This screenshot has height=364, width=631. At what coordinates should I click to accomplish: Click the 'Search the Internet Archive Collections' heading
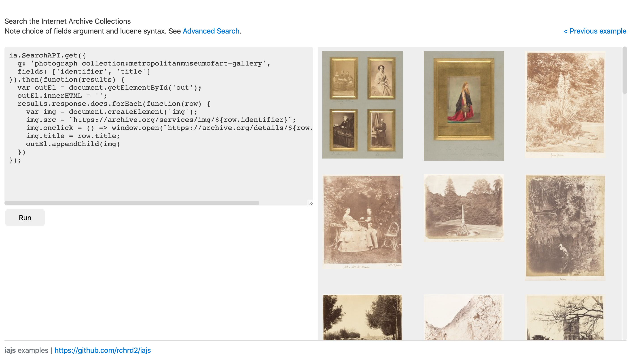click(68, 21)
